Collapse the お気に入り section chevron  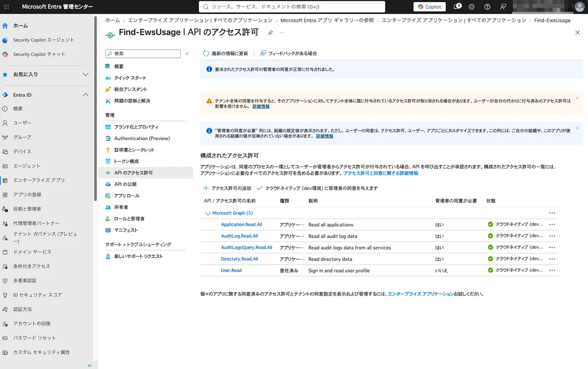coord(85,74)
